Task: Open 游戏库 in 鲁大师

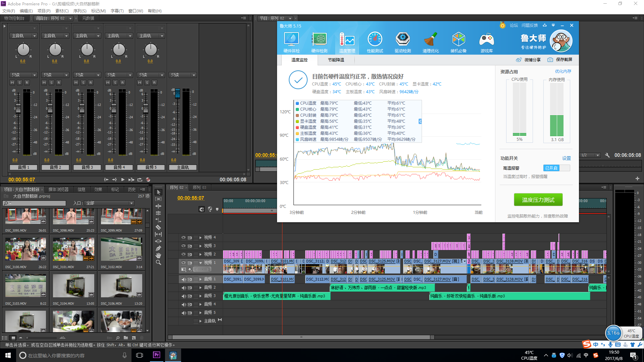Action: [x=486, y=42]
